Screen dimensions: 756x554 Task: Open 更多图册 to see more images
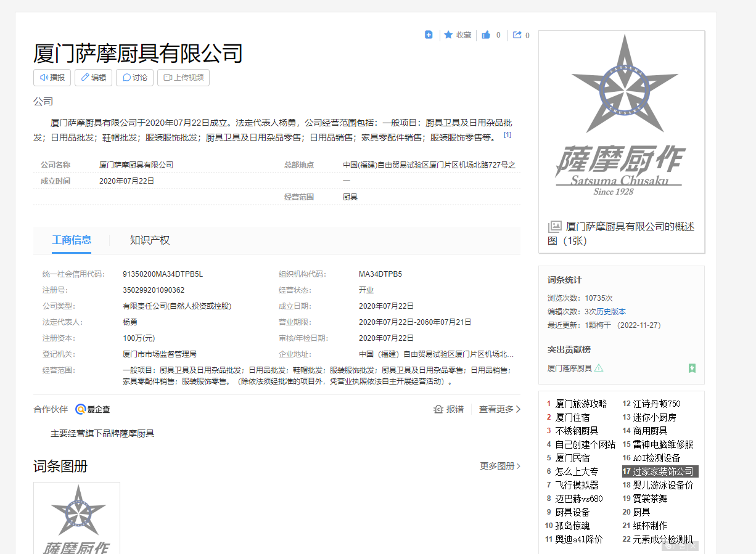click(x=496, y=466)
